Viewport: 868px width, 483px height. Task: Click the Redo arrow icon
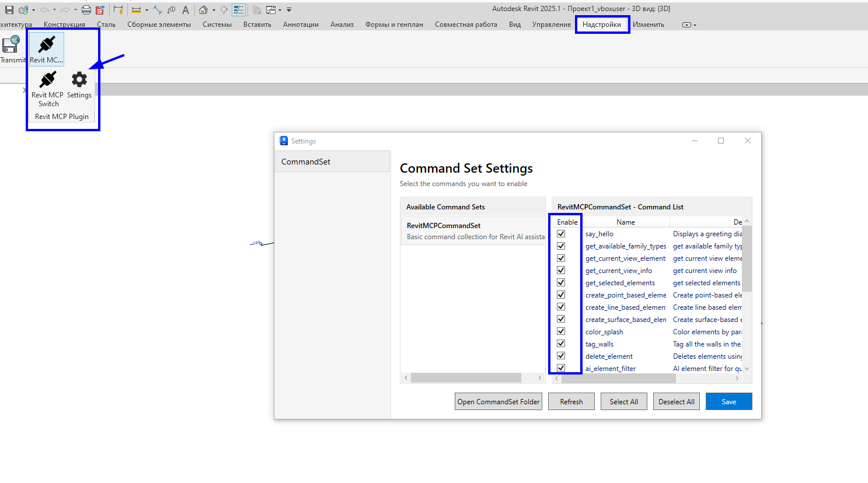tap(65, 10)
